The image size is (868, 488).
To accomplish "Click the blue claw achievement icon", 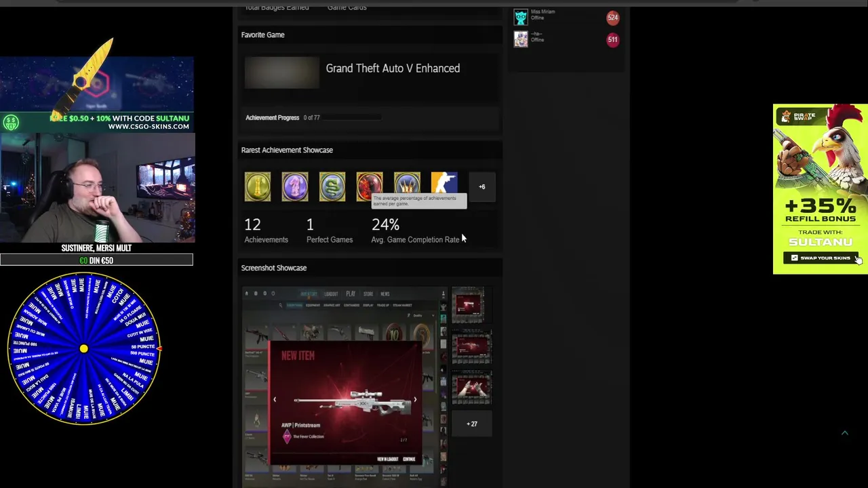I will click(407, 186).
